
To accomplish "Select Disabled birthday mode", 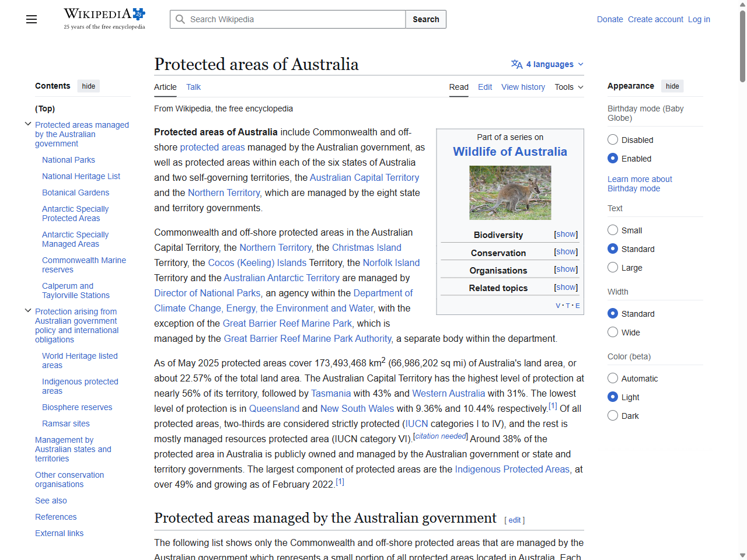I will click(x=613, y=139).
